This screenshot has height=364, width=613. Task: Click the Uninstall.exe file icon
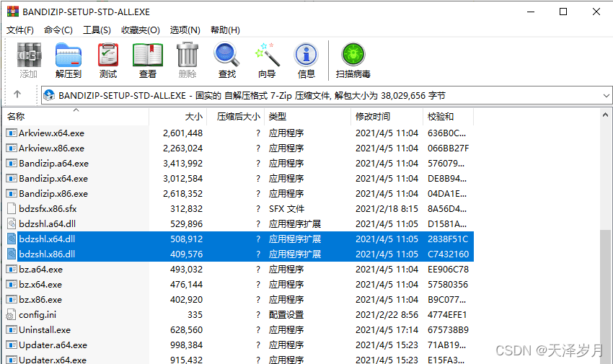12,330
